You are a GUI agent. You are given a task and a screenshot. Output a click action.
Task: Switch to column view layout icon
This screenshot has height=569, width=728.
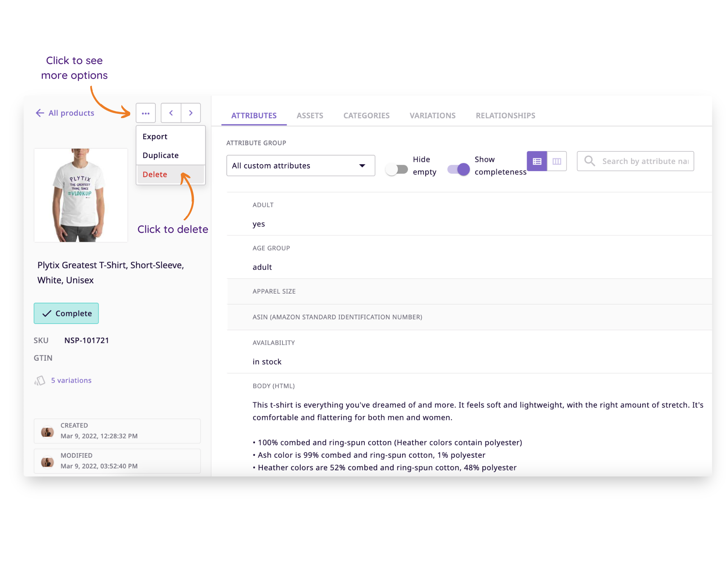click(x=557, y=161)
